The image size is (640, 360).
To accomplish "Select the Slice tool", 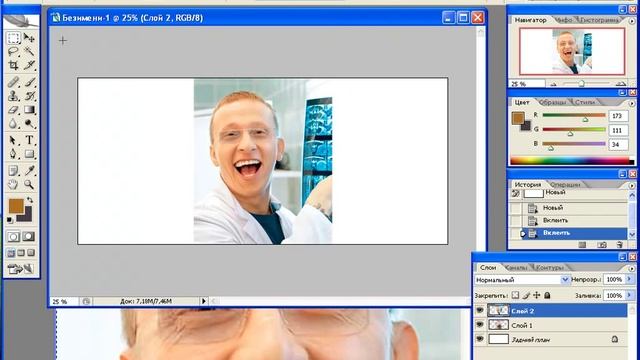I will 29,65.
